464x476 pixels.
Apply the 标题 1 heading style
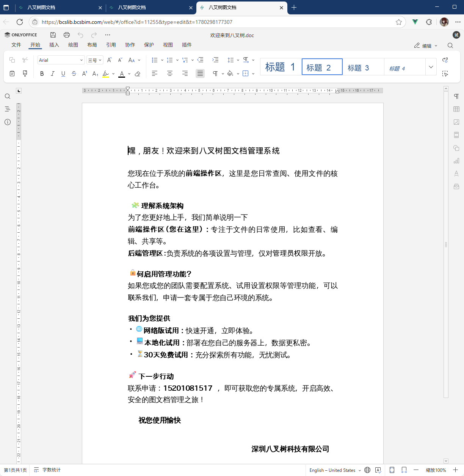pyautogui.click(x=281, y=67)
